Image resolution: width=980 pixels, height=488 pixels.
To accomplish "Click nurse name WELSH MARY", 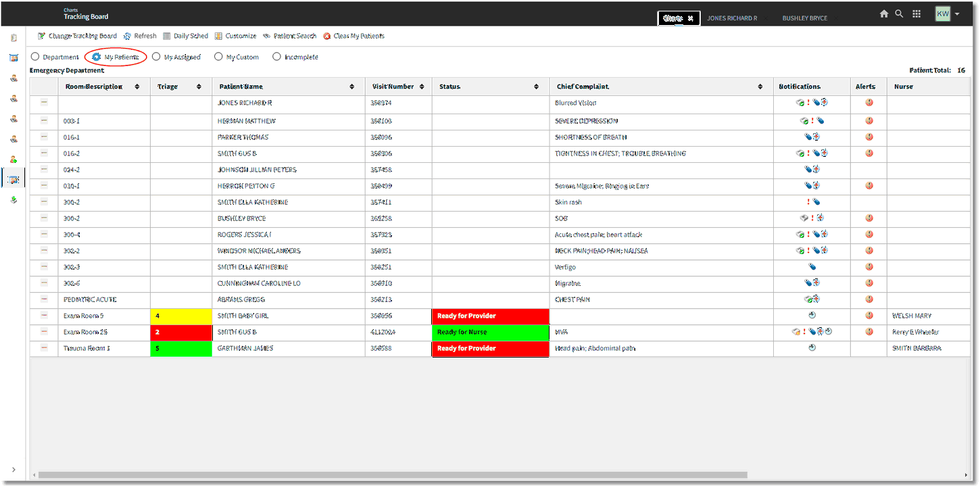I will (x=912, y=316).
